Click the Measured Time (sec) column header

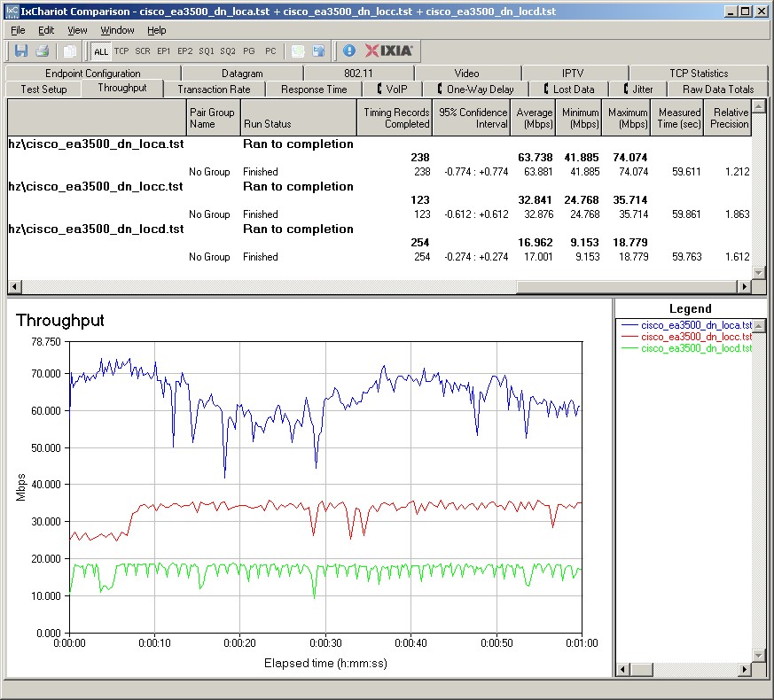pyautogui.click(x=677, y=118)
